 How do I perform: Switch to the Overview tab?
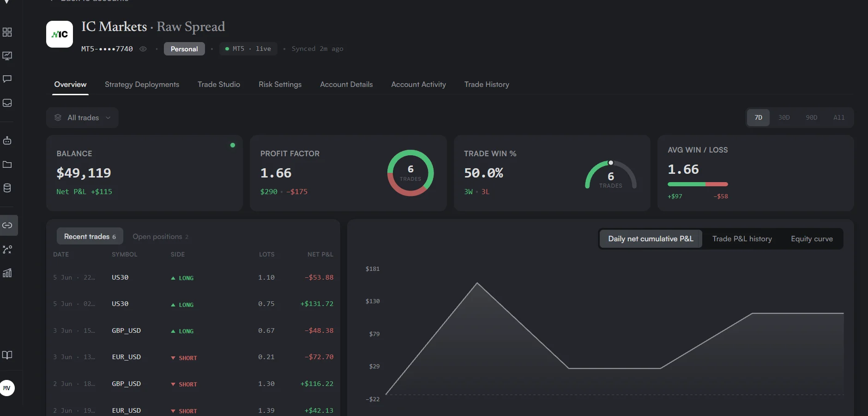coord(70,85)
